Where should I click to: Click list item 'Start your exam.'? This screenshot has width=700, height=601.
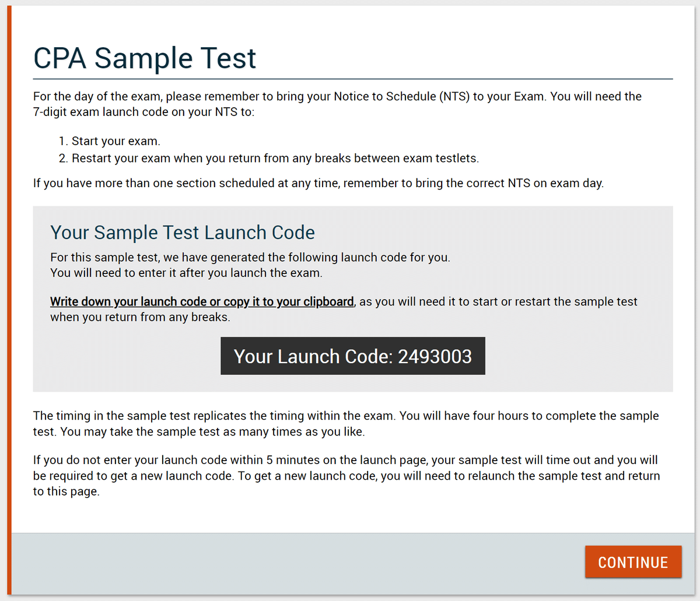tap(116, 141)
